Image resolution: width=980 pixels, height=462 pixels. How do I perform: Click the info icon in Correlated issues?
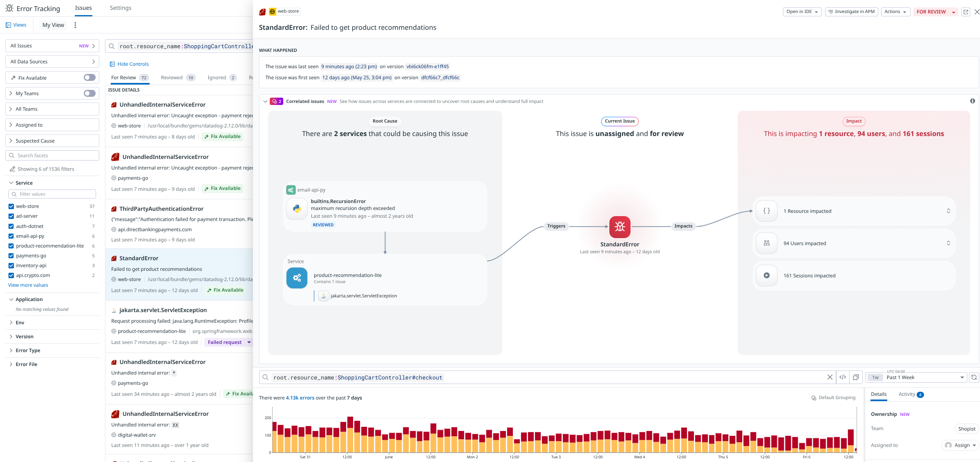pyautogui.click(x=972, y=101)
